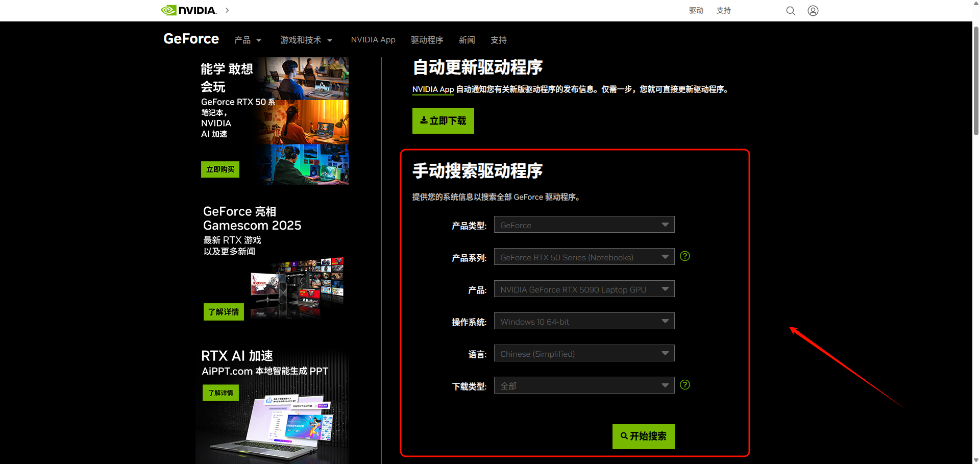Open 支持 in GeForce navigation
The width and height of the screenshot is (980, 464).
click(499, 40)
